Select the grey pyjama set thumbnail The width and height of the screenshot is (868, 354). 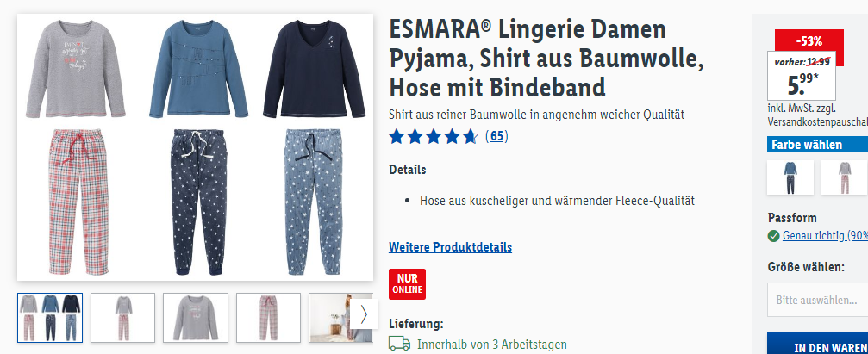pyautogui.click(x=123, y=318)
